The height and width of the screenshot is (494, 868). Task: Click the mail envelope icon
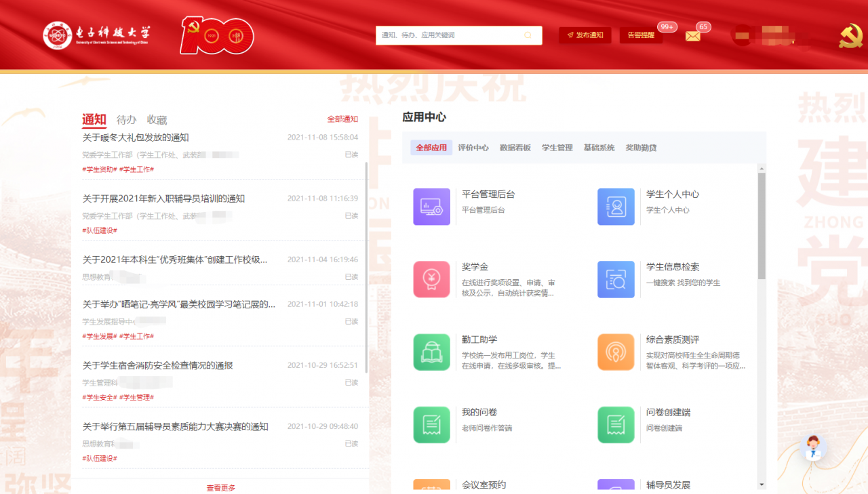692,37
